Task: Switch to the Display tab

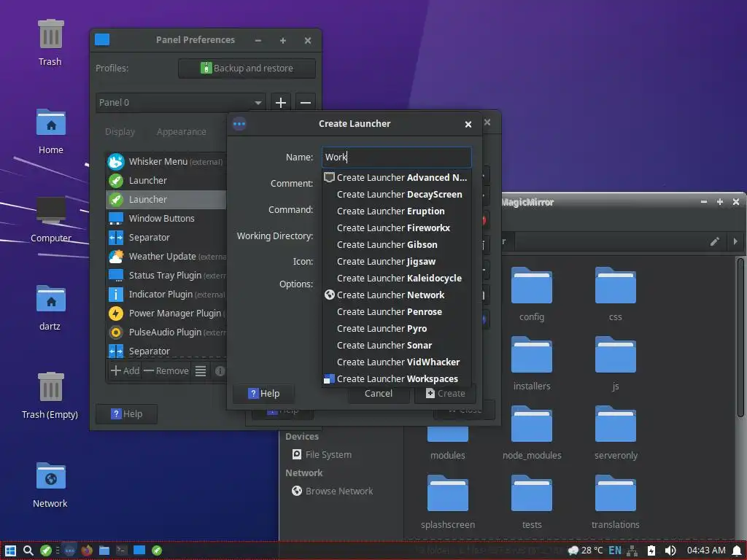Action: [x=120, y=132]
